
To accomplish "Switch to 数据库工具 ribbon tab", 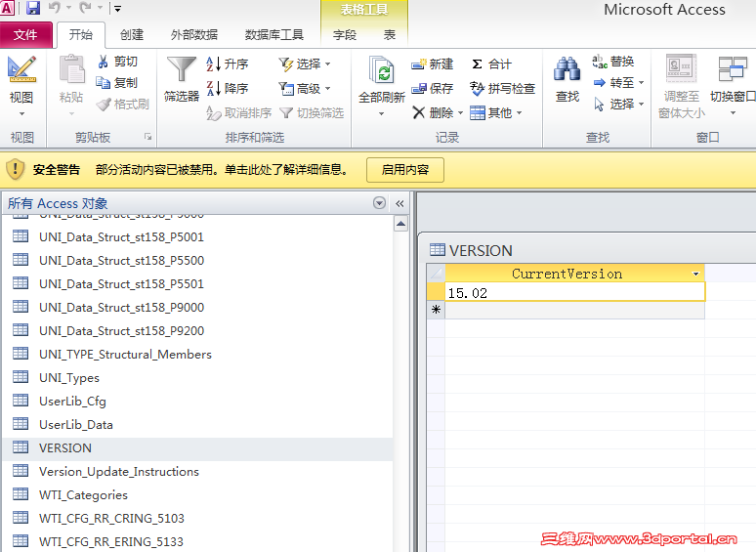I will [273, 35].
